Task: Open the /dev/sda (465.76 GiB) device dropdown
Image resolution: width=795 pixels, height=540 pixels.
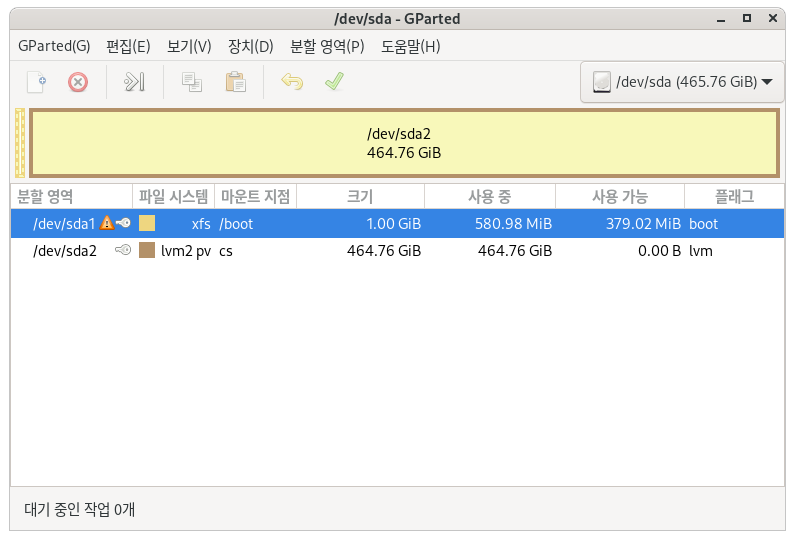Action: pyautogui.click(x=682, y=82)
